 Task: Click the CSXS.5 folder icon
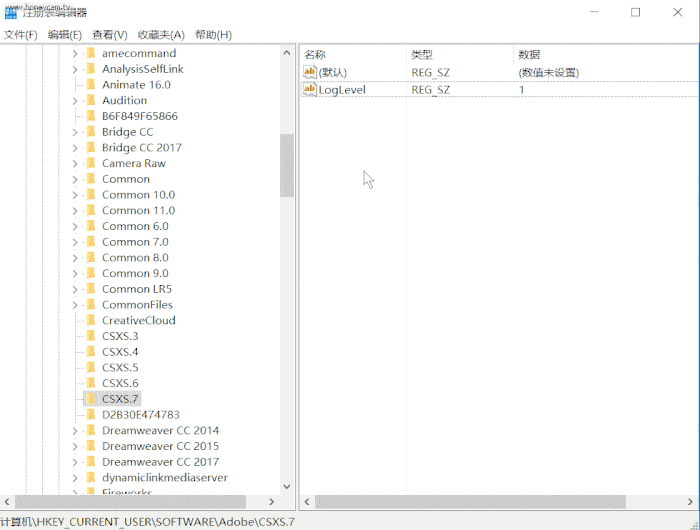(91, 367)
